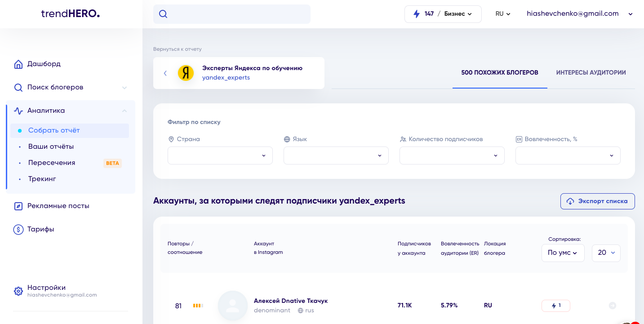Click the Экспорт списка button
The image size is (644, 324).
coord(598,201)
